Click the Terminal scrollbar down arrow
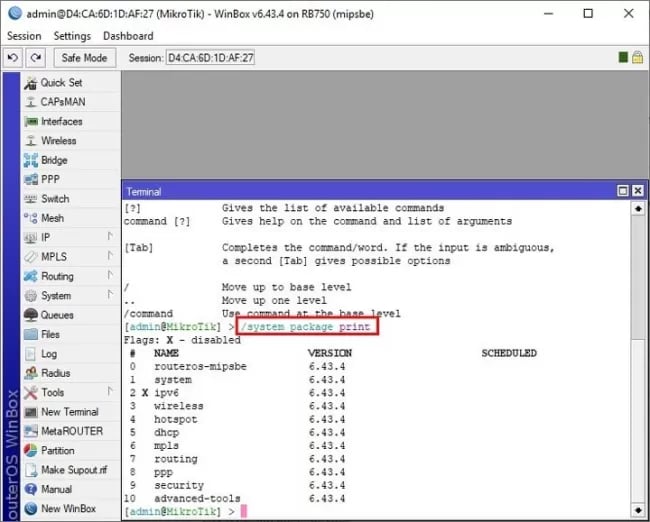Screen dimensions: 650x522 coord(638,510)
